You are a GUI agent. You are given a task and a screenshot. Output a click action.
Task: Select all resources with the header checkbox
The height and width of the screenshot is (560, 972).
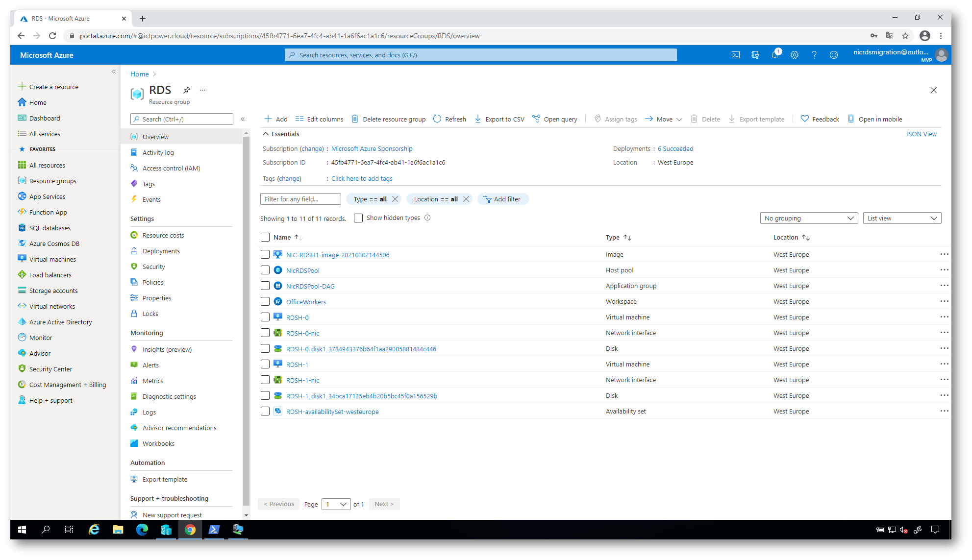tap(265, 237)
